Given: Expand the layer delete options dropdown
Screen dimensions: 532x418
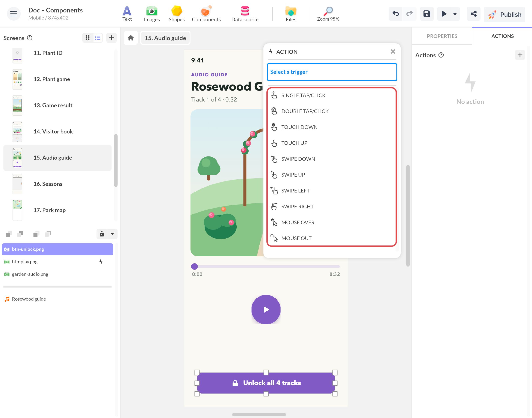Looking at the screenshot, I should tap(113, 234).
